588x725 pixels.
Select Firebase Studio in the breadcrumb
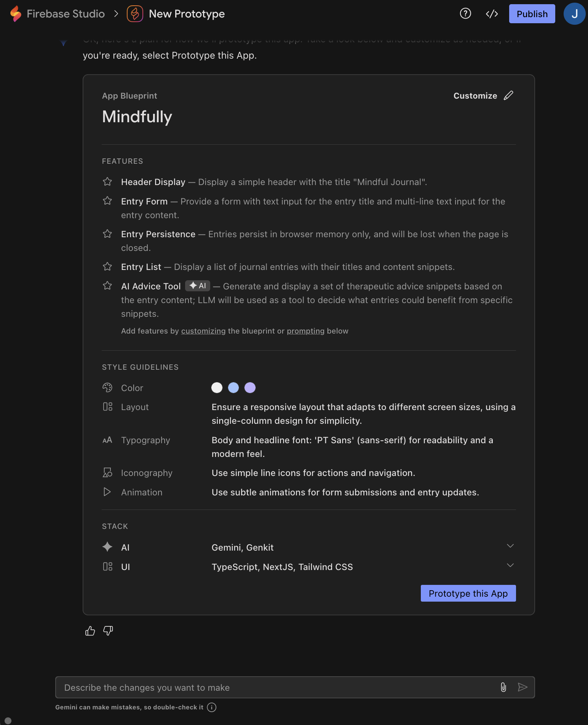(66, 14)
